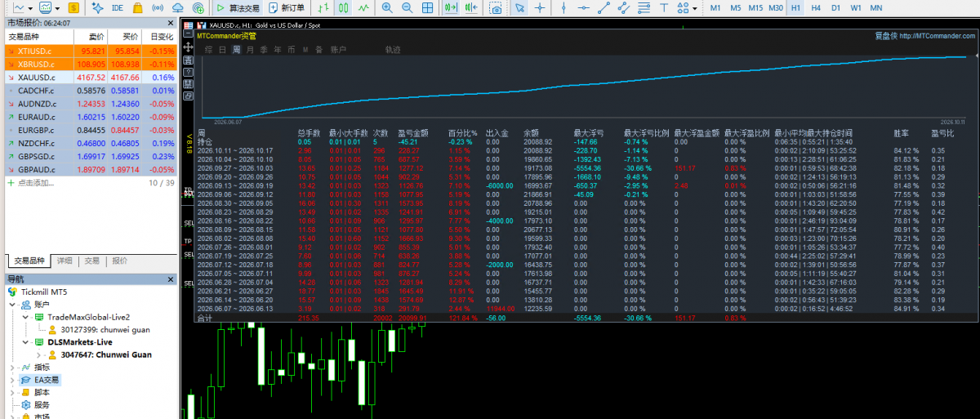Select XAUUSD.c row in Market Watch
Viewport: 980px width, 419px height.
pos(91,77)
